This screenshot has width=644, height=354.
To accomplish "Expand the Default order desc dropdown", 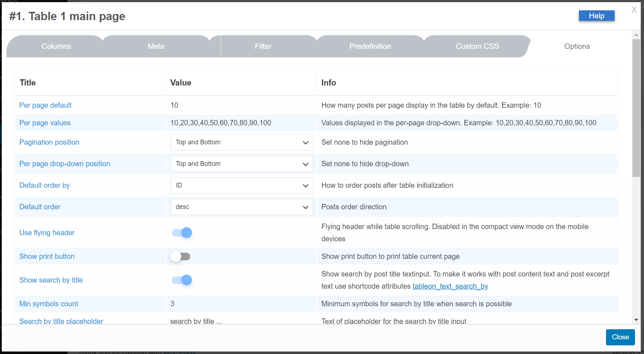I will 242,207.
